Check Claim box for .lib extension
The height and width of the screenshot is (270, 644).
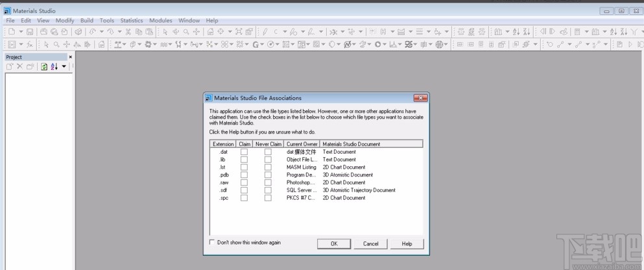244,160
